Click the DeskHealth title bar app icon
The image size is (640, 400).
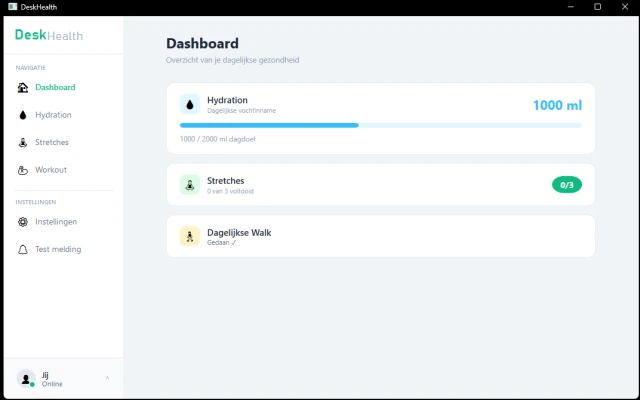click(x=13, y=7)
